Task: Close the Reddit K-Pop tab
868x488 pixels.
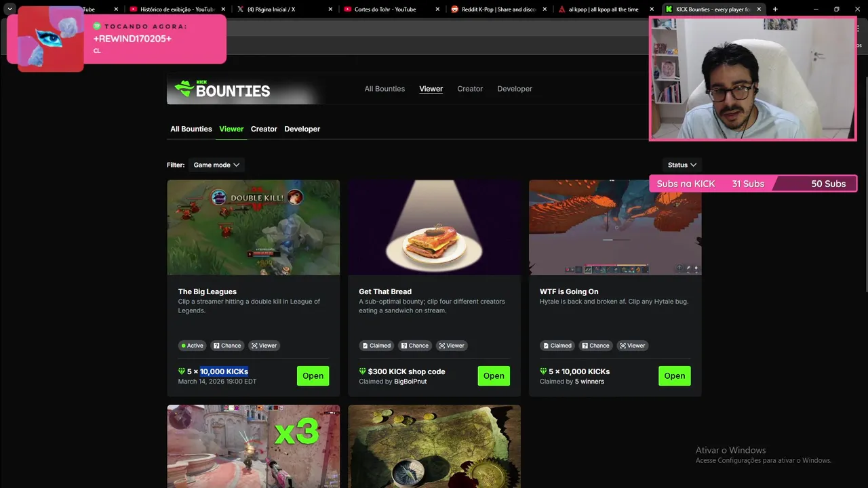Action: tap(545, 9)
